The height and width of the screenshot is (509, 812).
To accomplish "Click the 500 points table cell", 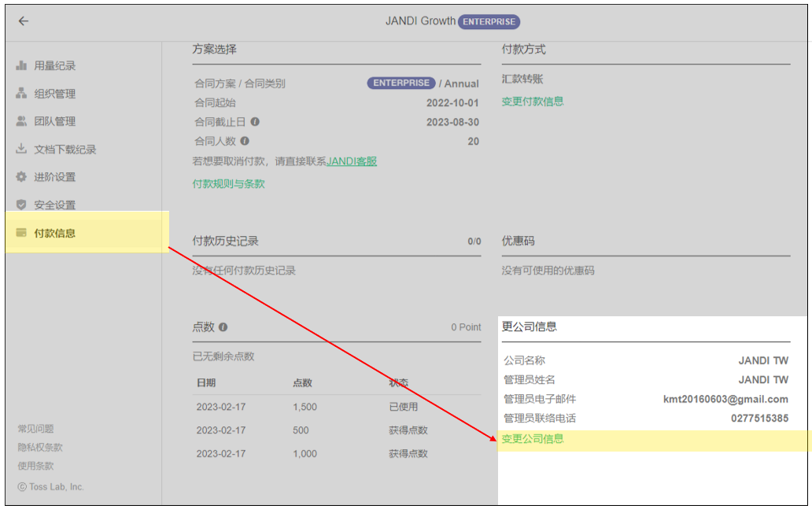I will click(301, 430).
